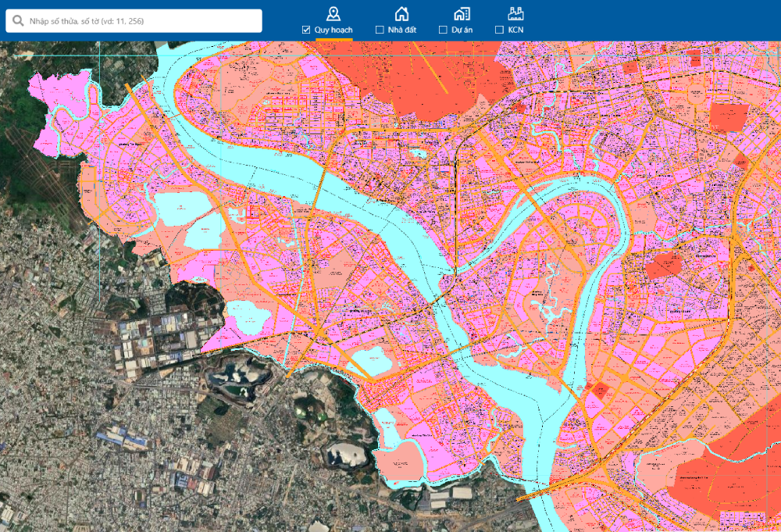Viewport: 781px width, 532px height.
Task: Switch to the Quy hoạch tab label
Action: tap(333, 30)
